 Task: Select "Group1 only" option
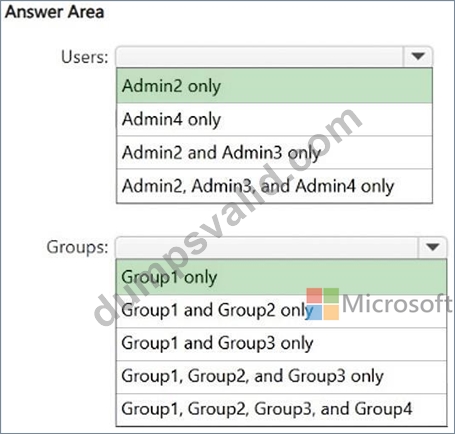[x=281, y=277]
